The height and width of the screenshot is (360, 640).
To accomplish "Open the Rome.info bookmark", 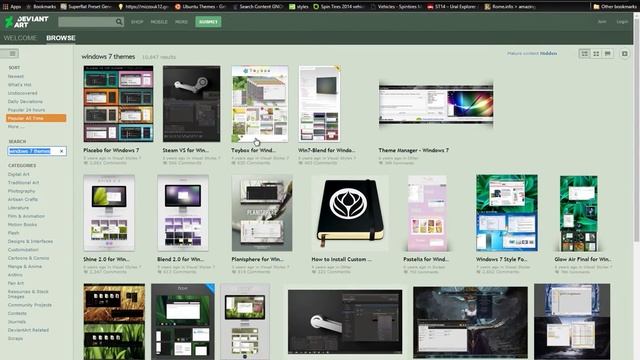I will [509, 7].
